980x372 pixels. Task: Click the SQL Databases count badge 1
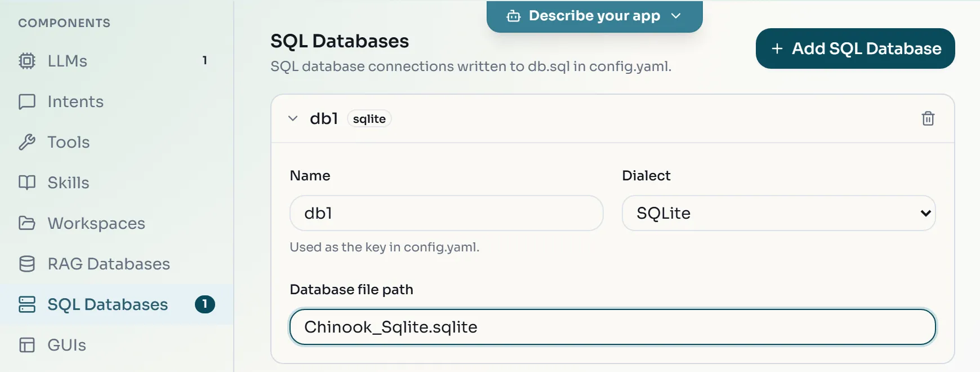click(204, 304)
